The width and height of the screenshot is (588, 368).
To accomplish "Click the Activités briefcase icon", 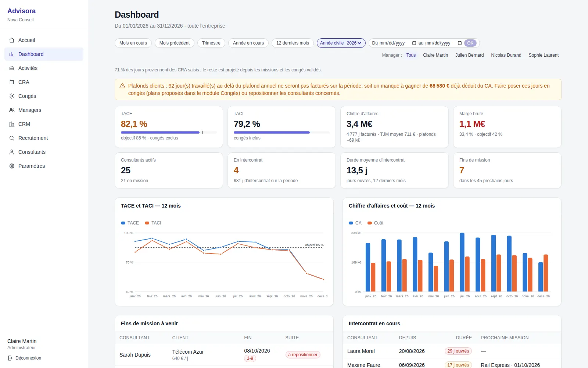I will pyautogui.click(x=12, y=68).
